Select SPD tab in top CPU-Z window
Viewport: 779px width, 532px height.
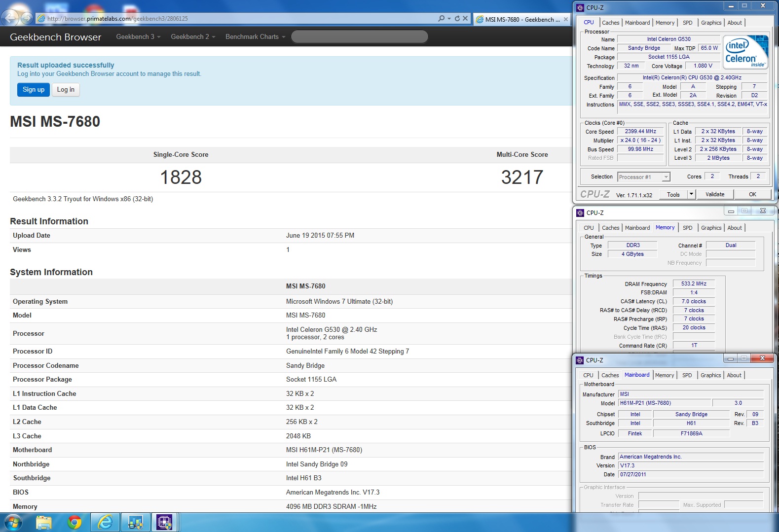click(687, 23)
